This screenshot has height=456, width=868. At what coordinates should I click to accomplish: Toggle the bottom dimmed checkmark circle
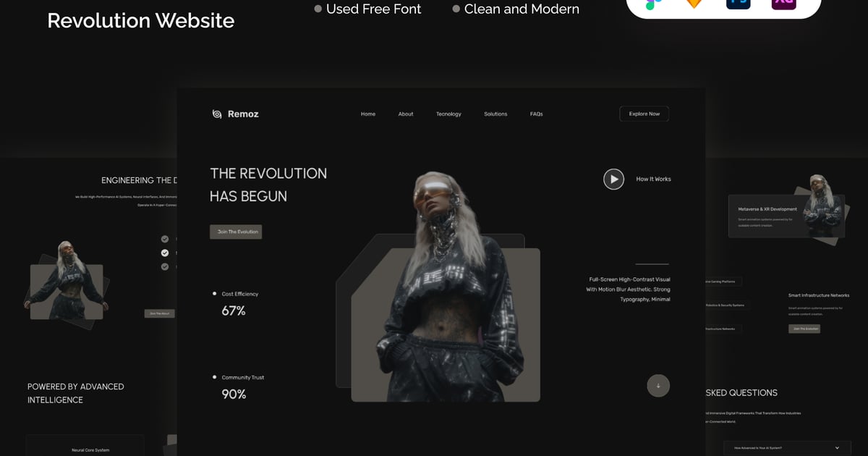[x=165, y=266]
